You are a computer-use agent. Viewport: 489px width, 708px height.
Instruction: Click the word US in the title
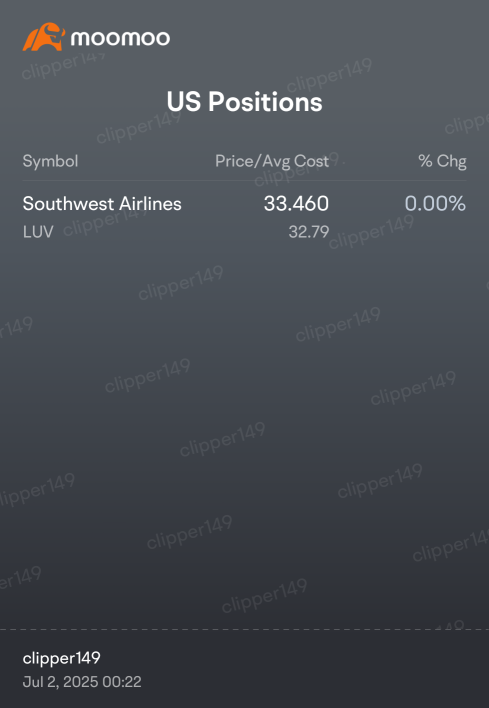[183, 101]
